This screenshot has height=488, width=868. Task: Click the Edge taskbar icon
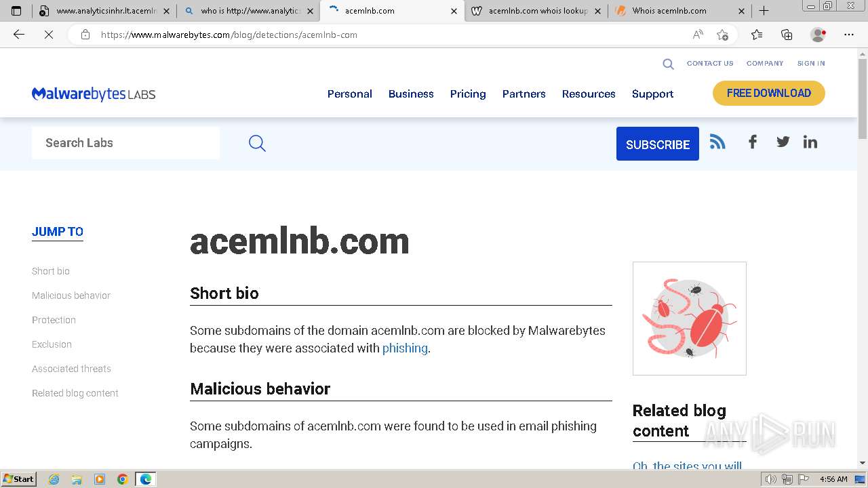[146, 479]
